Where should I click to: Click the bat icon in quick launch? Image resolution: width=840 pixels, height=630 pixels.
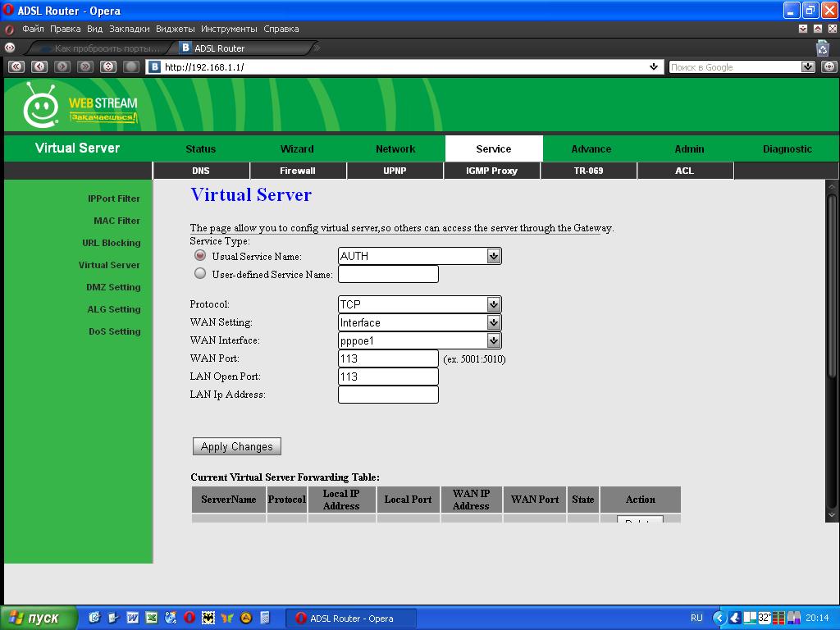click(x=208, y=618)
